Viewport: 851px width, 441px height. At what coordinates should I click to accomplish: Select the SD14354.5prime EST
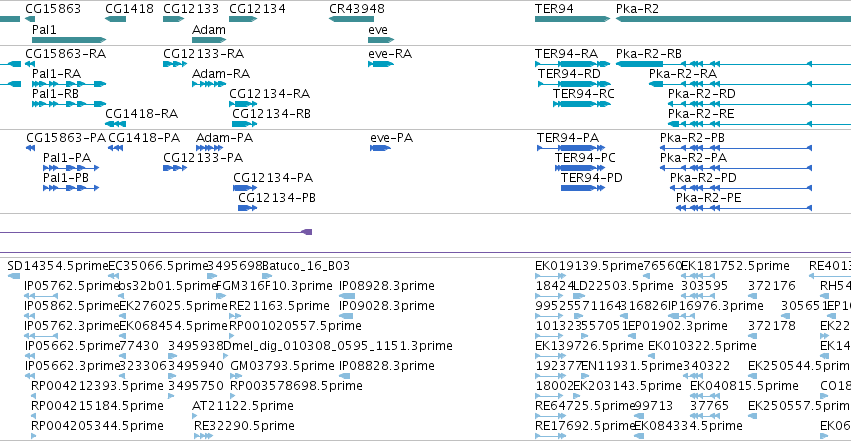pyautogui.click(x=14, y=276)
